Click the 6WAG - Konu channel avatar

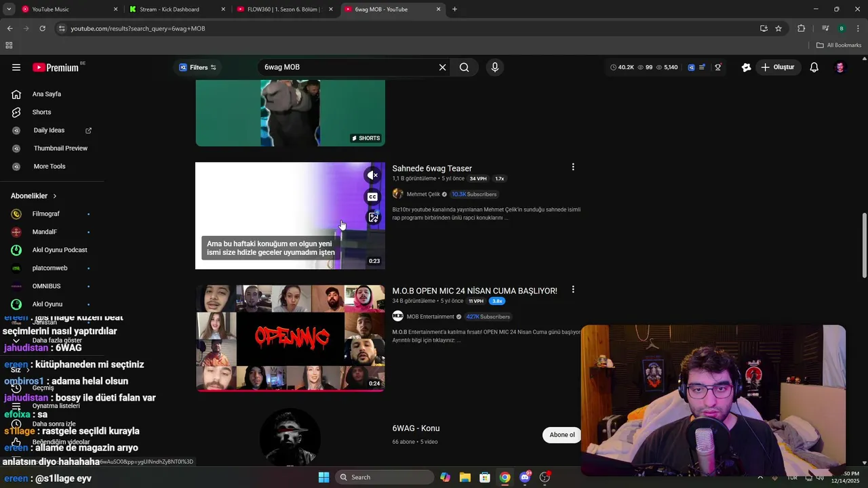click(x=290, y=436)
